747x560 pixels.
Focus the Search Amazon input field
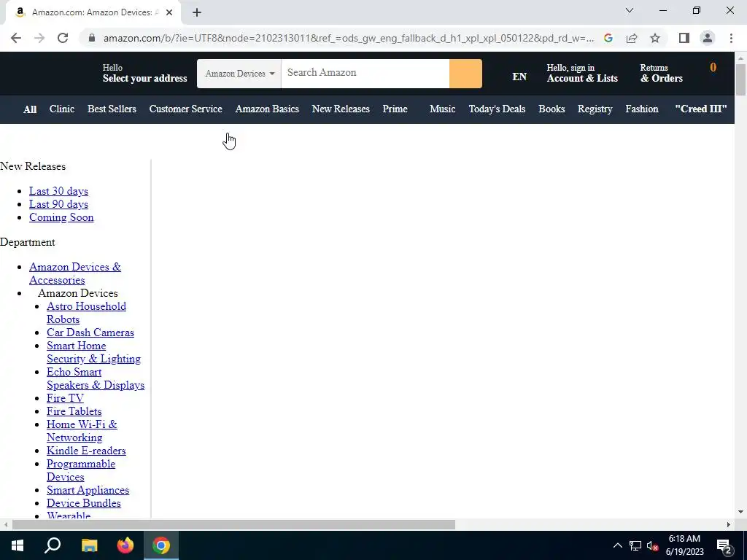point(365,74)
